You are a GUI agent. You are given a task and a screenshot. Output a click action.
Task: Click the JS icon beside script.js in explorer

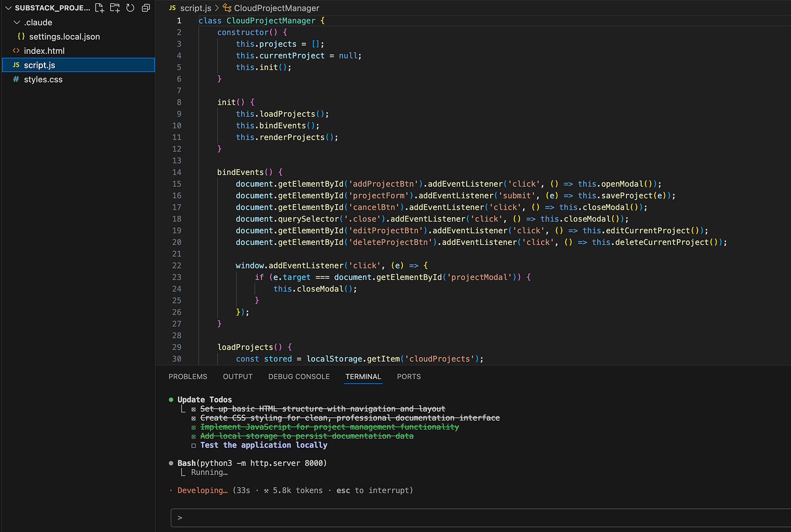pyautogui.click(x=16, y=65)
